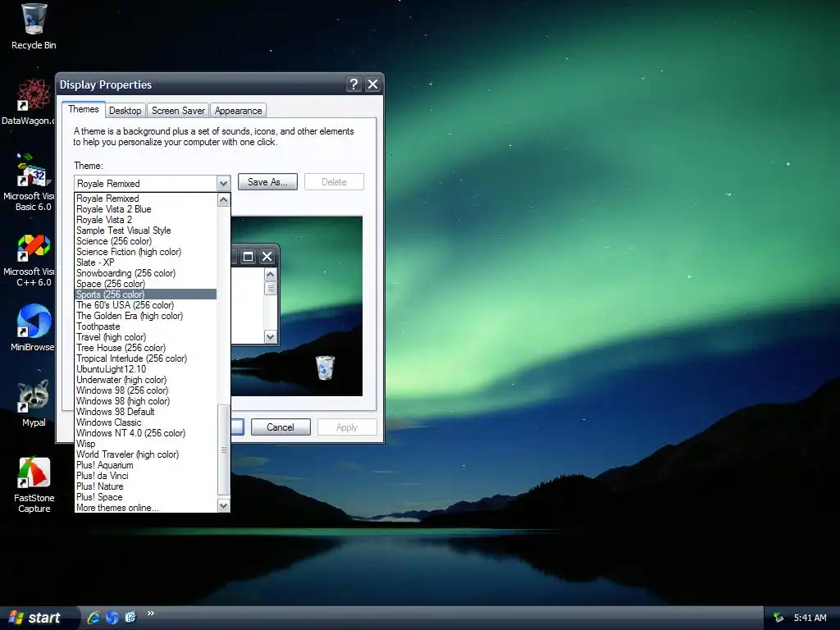The image size is (840, 630).
Task: Expand quick launch overflow chevron
Action: pyautogui.click(x=151, y=614)
